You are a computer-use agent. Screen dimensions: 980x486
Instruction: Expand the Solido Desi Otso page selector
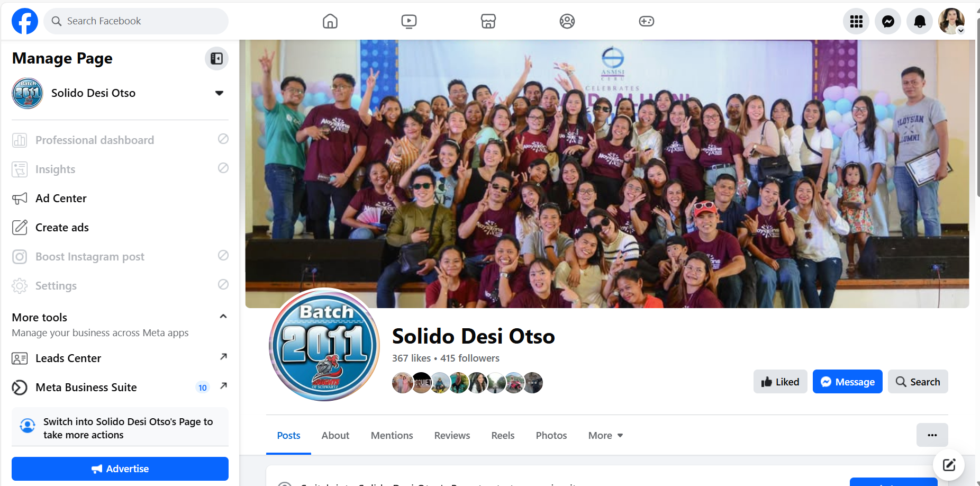point(219,93)
